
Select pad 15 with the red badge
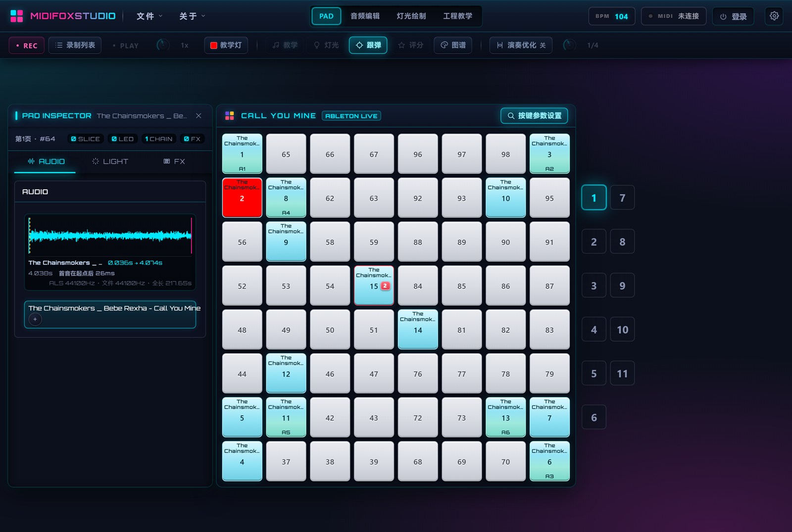tap(374, 286)
